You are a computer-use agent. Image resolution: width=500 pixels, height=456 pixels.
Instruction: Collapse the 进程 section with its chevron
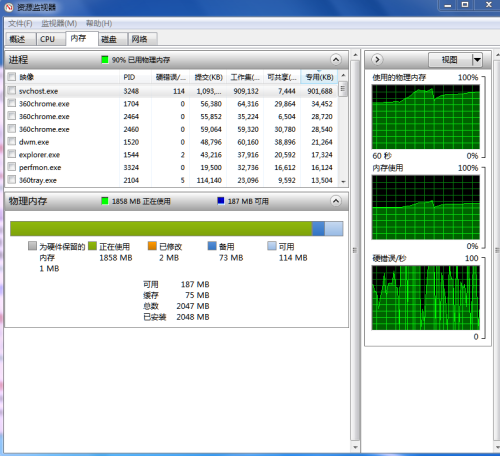336,60
